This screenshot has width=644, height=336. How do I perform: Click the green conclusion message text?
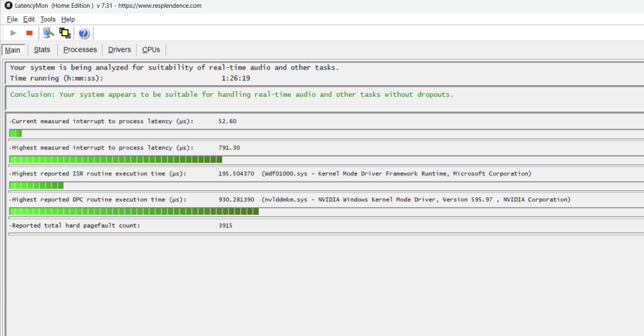232,94
